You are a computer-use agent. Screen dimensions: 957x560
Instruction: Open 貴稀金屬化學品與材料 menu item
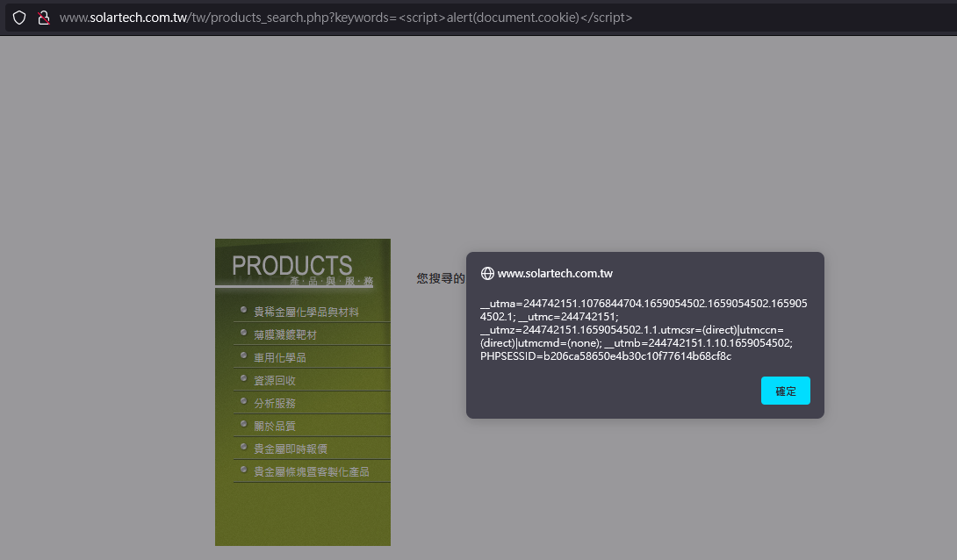pos(306,312)
